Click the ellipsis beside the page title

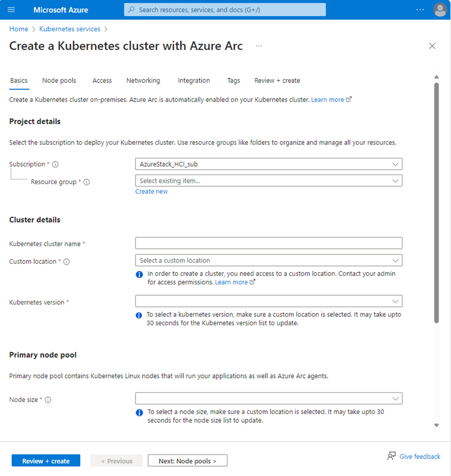[259, 46]
